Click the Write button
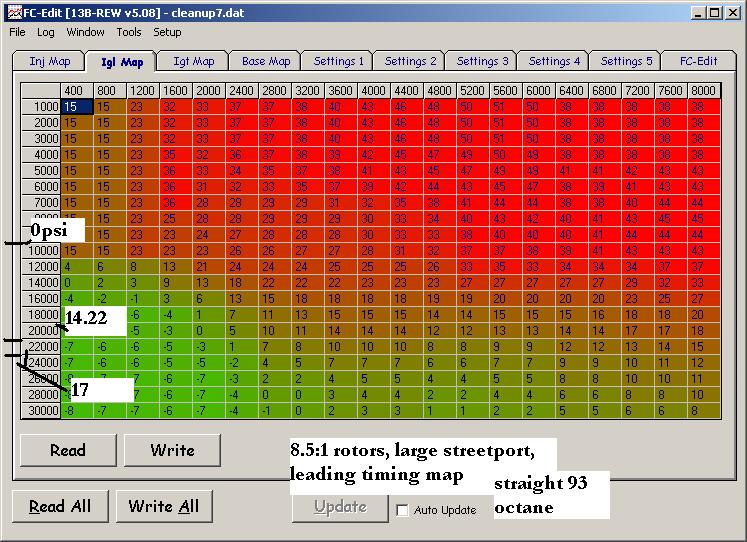The image size is (747, 542). pos(172,450)
